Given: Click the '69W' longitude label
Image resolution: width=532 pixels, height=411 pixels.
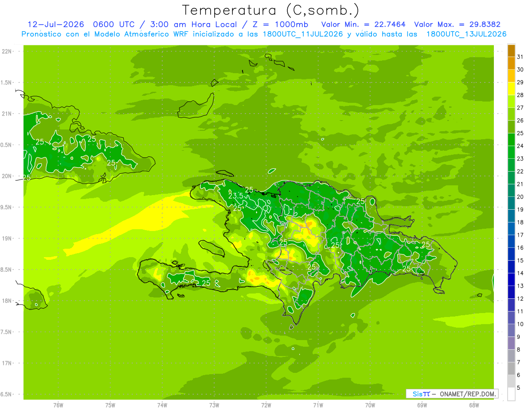Looking at the screenshot, I should click(x=422, y=405).
